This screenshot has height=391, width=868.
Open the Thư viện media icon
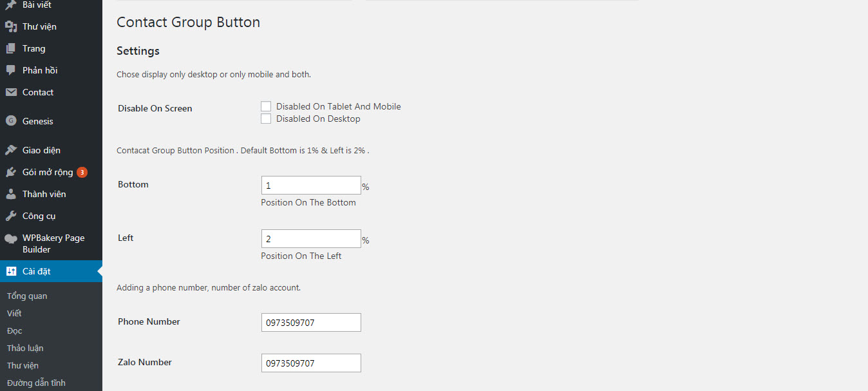[11, 26]
